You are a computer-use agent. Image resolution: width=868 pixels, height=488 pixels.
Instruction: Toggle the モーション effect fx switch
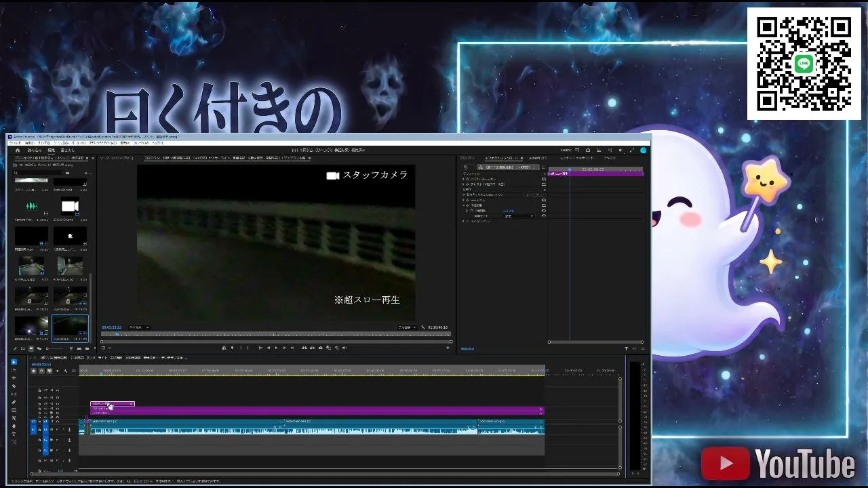pyautogui.click(x=468, y=201)
